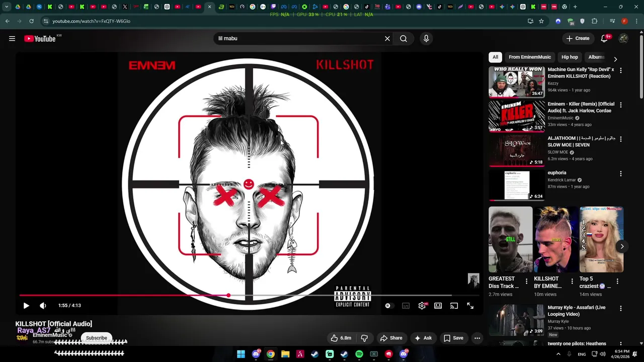The width and height of the screenshot is (644, 362).
Task: Go back in Chrome
Action: click(x=7, y=21)
